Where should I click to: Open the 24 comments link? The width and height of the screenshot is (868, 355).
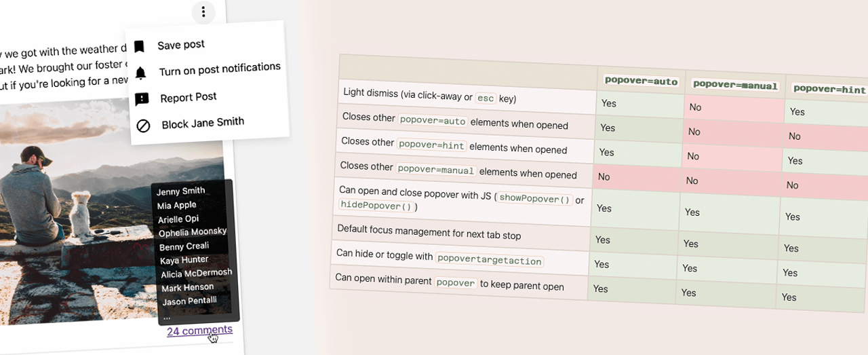(199, 331)
